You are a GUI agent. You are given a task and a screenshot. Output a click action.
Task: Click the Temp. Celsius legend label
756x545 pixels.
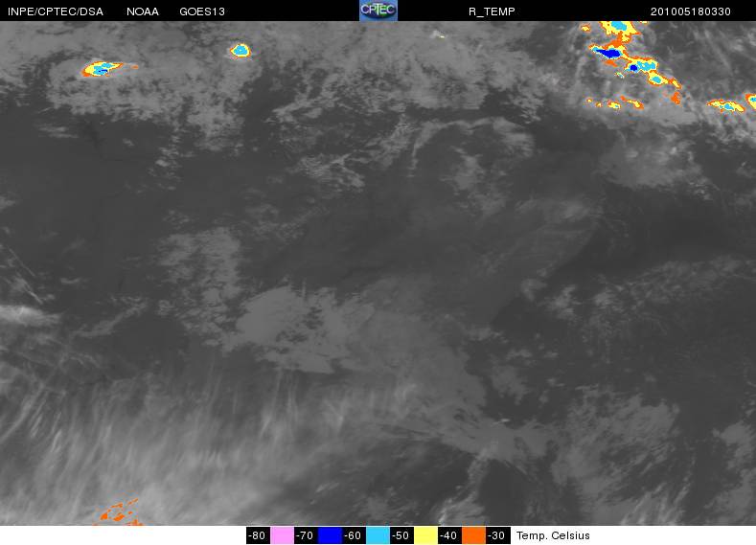pos(553,535)
